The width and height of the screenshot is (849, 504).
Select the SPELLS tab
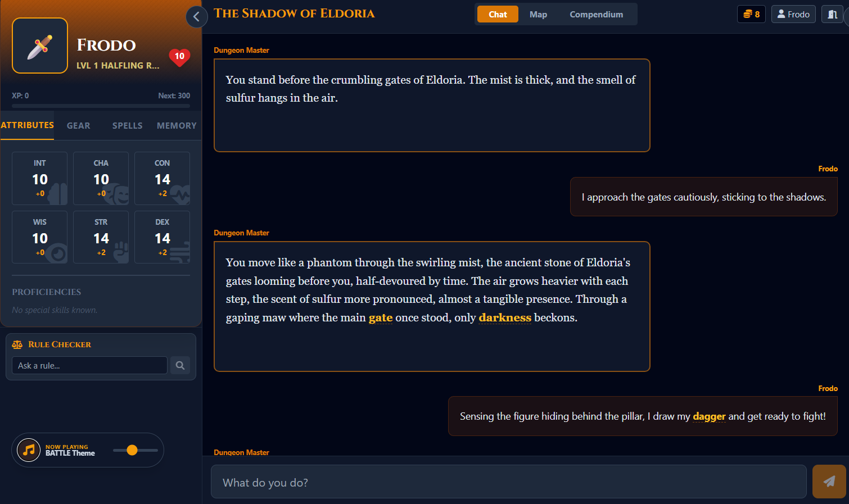tap(127, 125)
